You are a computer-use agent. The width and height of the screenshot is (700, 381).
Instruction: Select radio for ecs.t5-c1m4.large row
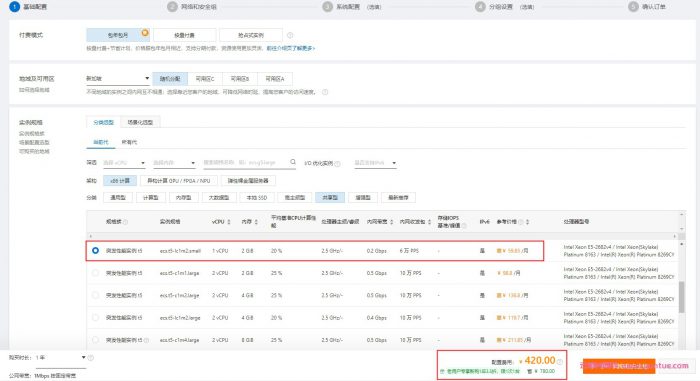tap(95, 340)
